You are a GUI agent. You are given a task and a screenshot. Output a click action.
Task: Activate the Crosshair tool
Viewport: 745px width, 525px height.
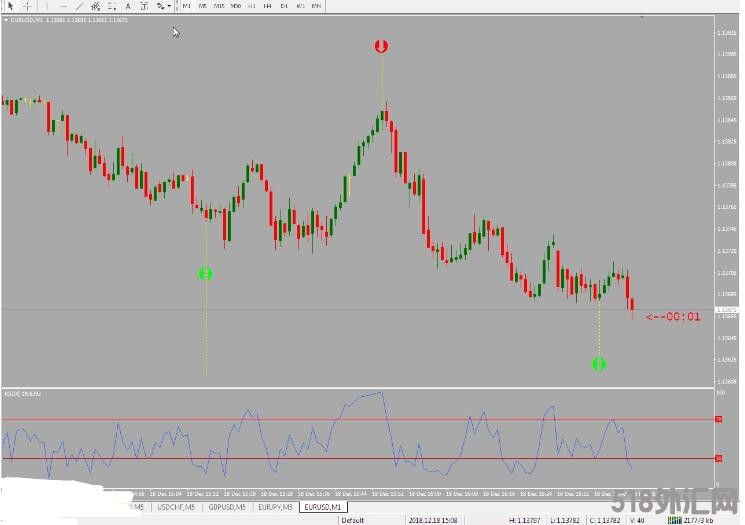point(28,6)
